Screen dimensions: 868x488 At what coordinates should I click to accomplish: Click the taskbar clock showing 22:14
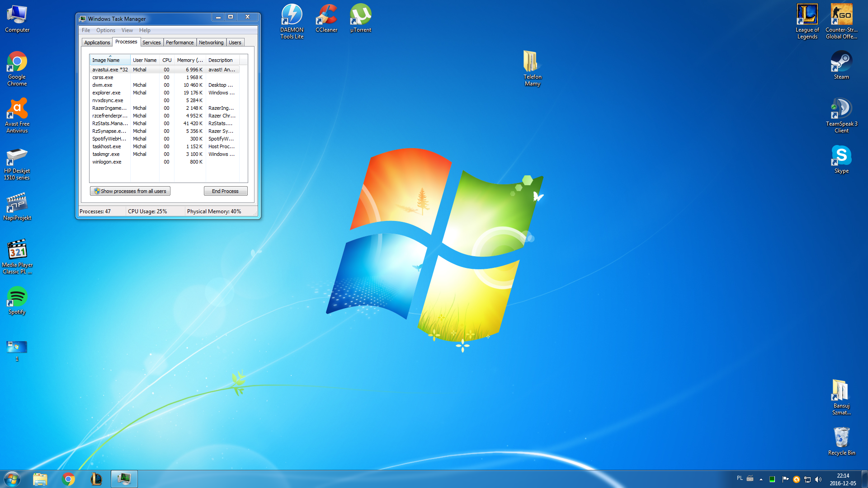click(843, 479)
